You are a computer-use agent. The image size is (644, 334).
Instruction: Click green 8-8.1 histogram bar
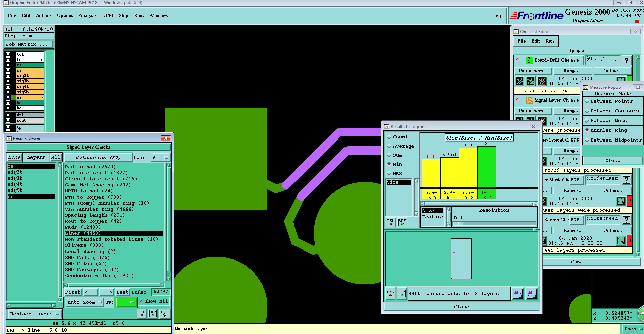click(x=486, y=167)
